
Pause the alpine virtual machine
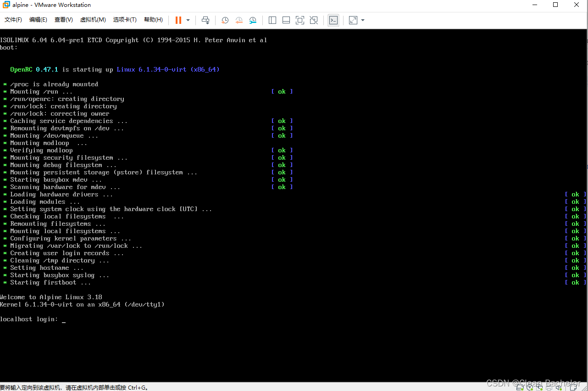[178, 20]
